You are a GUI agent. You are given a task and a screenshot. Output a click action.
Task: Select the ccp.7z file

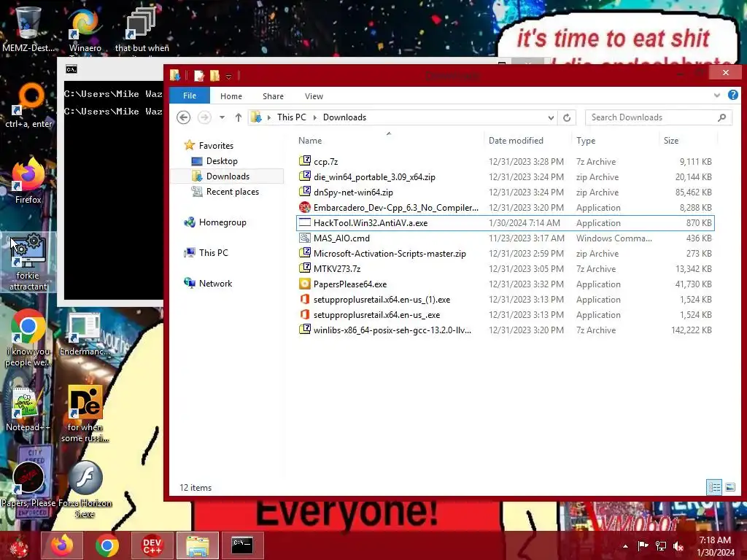(505, 162)
